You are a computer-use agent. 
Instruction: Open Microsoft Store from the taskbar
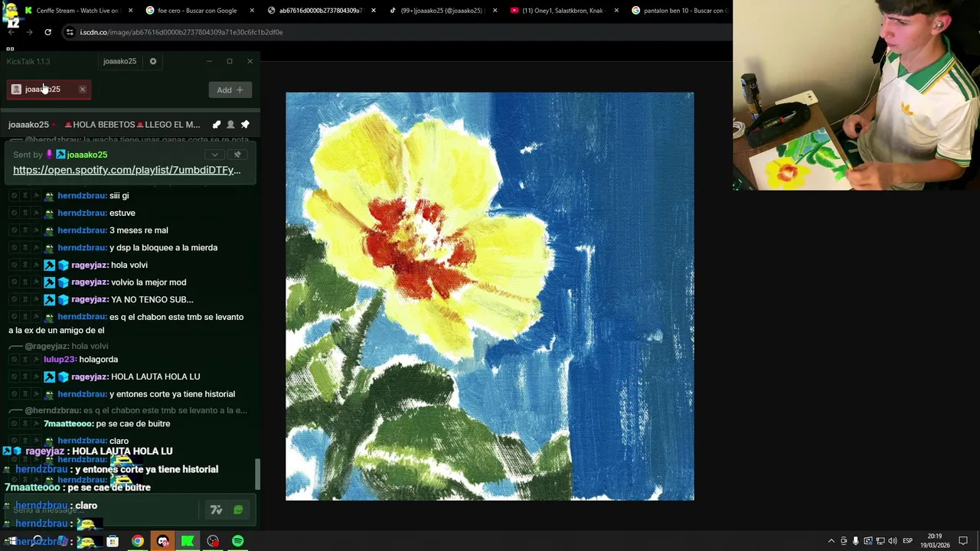point(113,541)
